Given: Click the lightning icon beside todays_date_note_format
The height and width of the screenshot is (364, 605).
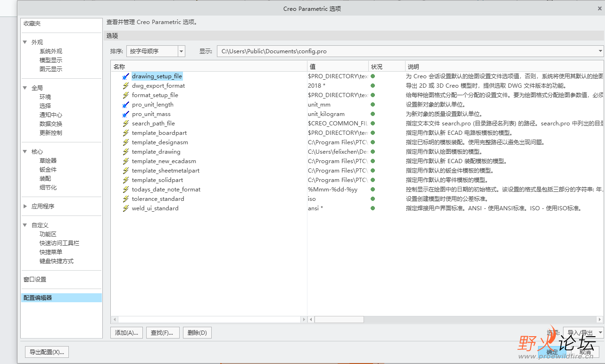Looking at the screenshot, I should click(x=125, y=190).
